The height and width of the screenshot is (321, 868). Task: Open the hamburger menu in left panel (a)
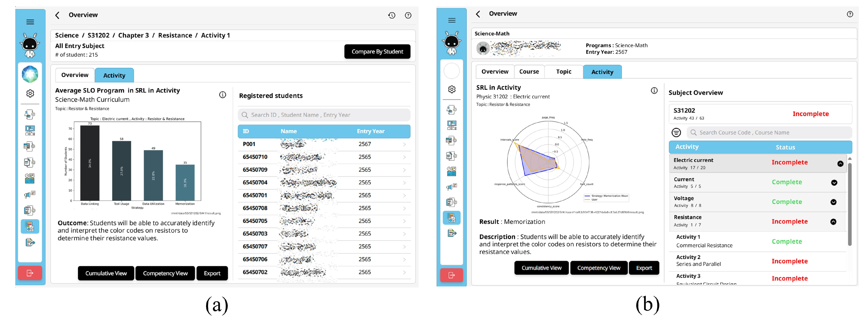coord(30,22)
